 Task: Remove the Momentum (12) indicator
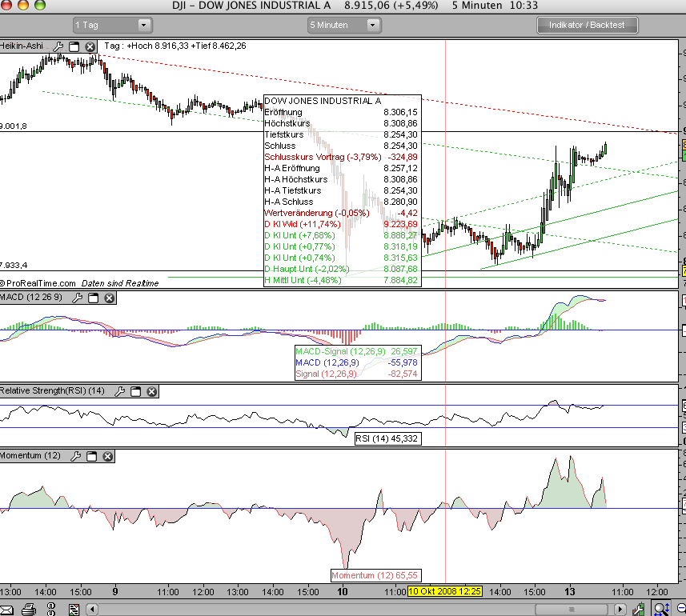click(x=107, y=456)
